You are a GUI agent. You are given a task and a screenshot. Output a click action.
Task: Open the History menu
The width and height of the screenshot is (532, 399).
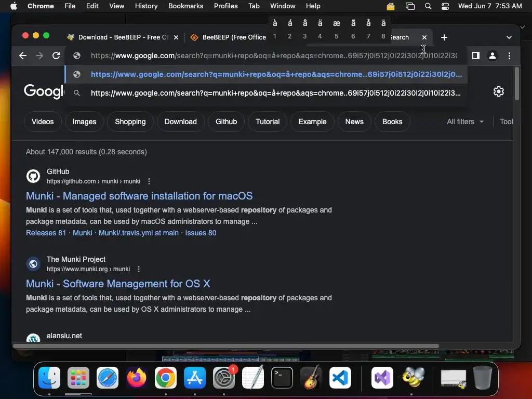point(146,6)
